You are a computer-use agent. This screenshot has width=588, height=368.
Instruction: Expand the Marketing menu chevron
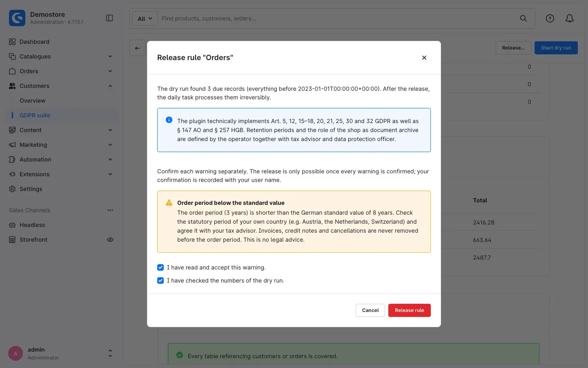pos(110,145)
